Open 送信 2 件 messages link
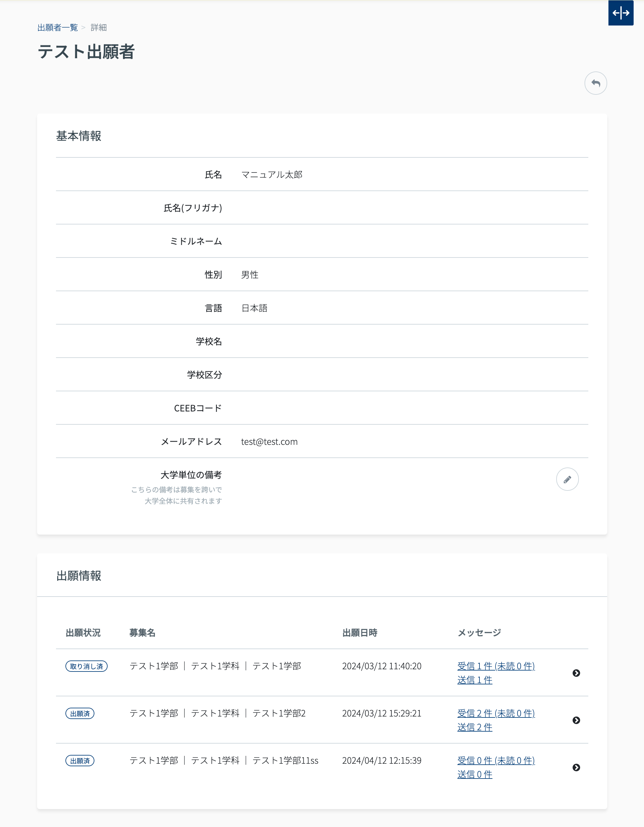This screenshot has width=644, height=827. tap(474, 728)
